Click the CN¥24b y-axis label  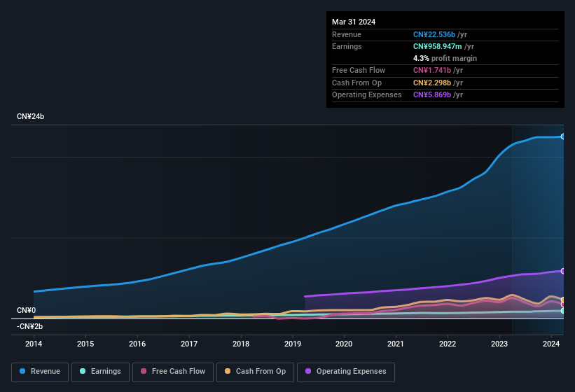[30, 116]
